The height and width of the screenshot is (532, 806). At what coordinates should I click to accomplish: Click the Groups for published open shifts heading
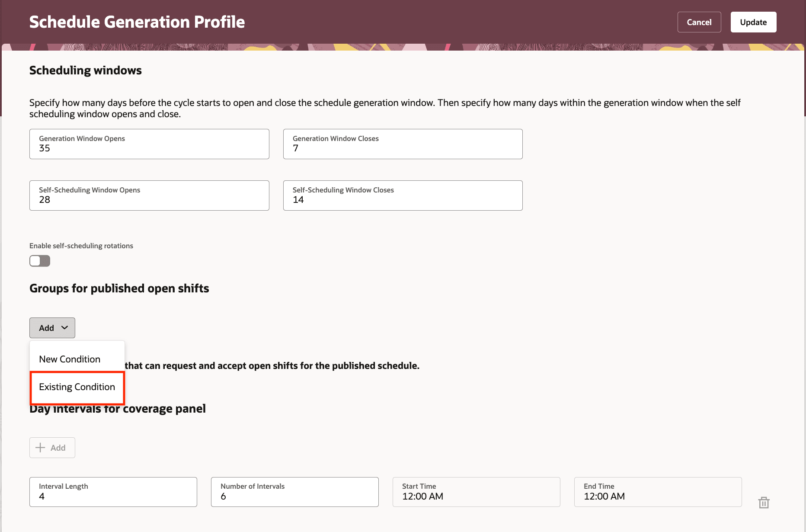coord(119,288)
